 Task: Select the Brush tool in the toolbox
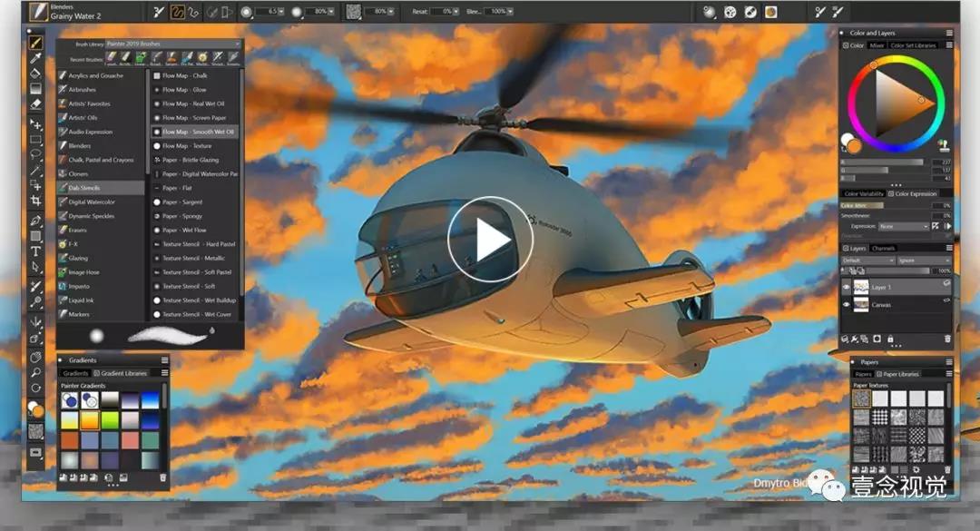pyautogui.click(x=36, y=43)
